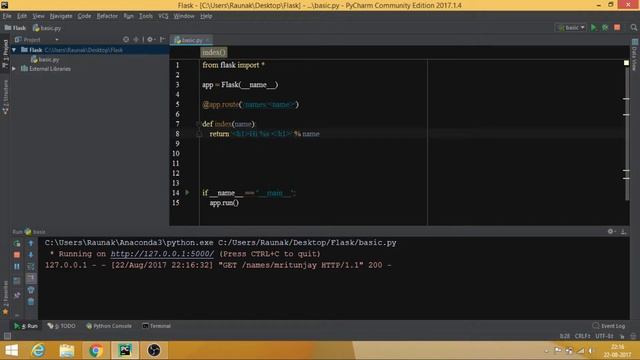Viewport: 640px width, 360px height.
Task: Click the Rerun icon in the Run panel
Action: pyautogui.click(x=17, y=243)
